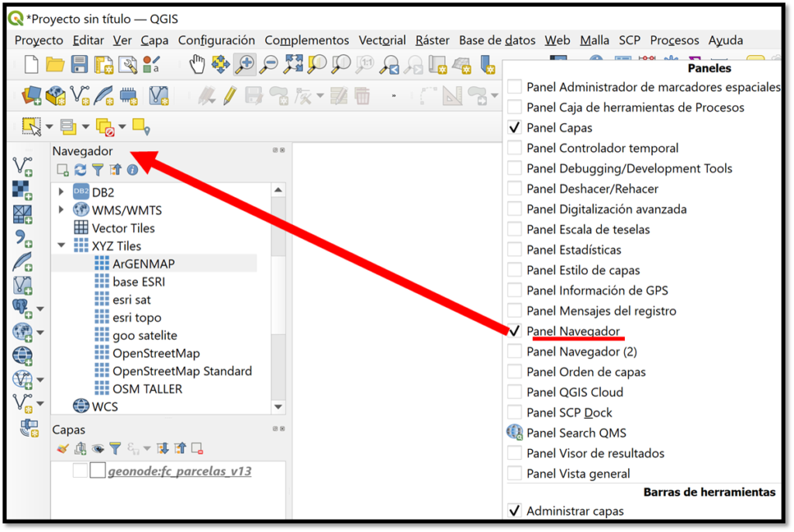The height and width of the screenshot is (532, 794).
Task: Click Select by Location yellow square icon
Action: (141, 127)
